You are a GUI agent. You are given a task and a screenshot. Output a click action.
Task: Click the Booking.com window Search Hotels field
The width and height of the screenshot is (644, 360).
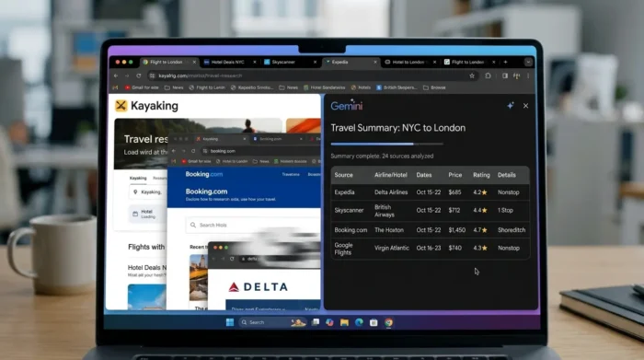click(253, 225)
